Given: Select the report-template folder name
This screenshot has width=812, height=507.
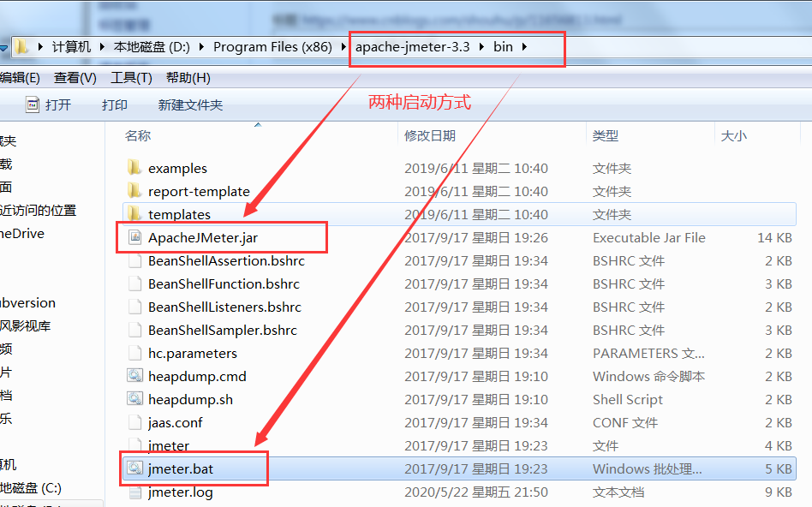Looking at the screenshot, I should tap(199, 192).
